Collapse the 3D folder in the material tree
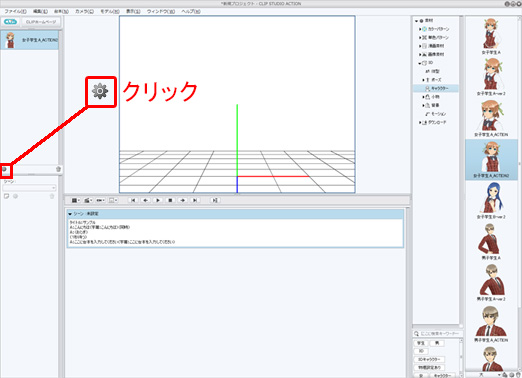 coord(420,63)
